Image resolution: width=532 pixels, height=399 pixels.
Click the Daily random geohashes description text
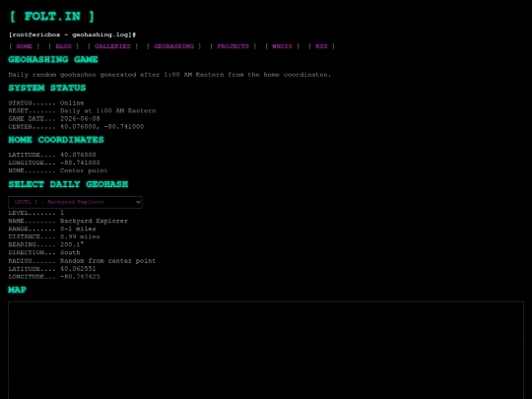169,75
